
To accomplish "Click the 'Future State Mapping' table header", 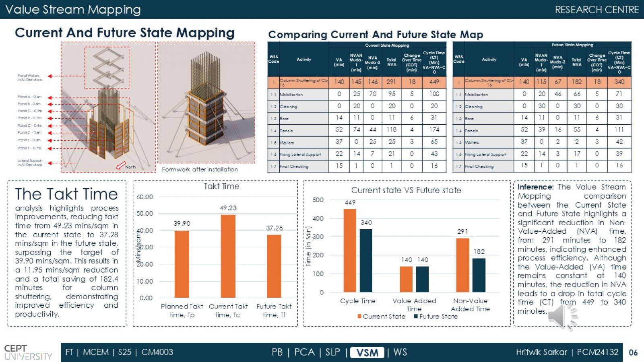I will (572, 45).
